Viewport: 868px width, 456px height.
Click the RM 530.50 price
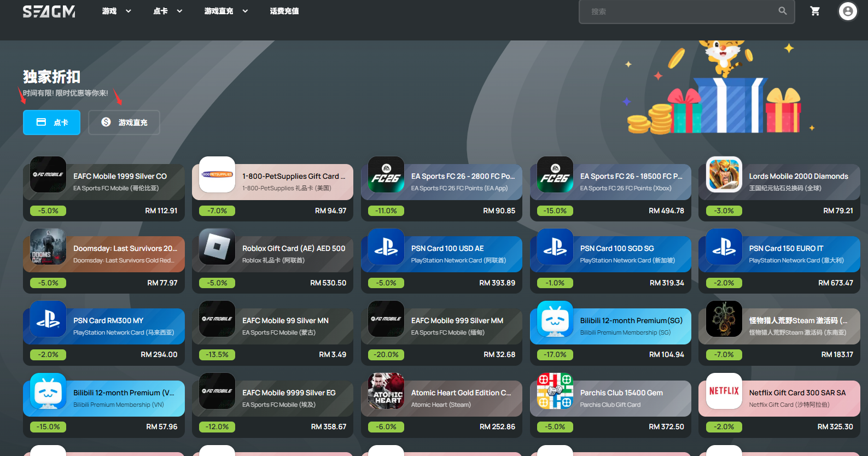(328, 283)
